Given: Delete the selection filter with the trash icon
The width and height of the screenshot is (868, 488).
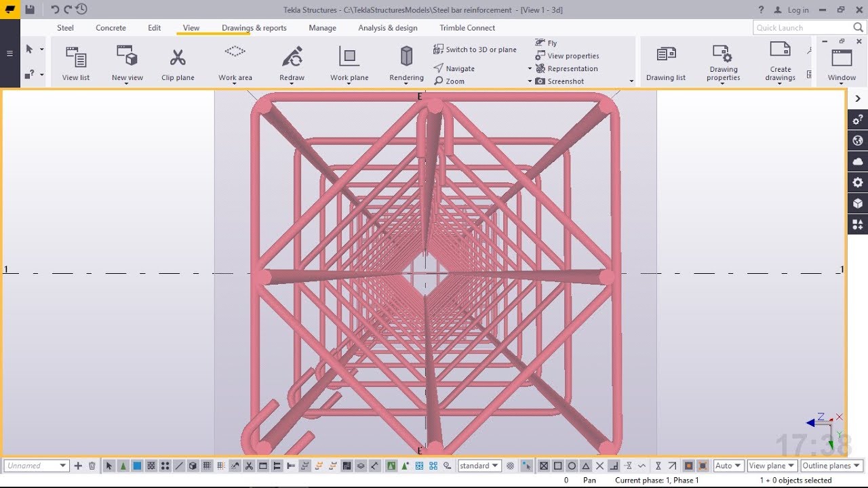Looking at the screenshot, I should point(92,466).
